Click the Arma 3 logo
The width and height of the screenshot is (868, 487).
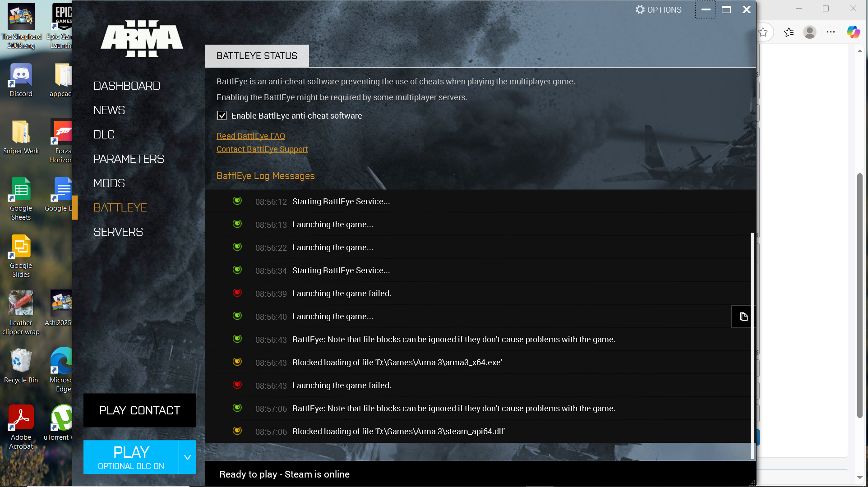point(142,39)
